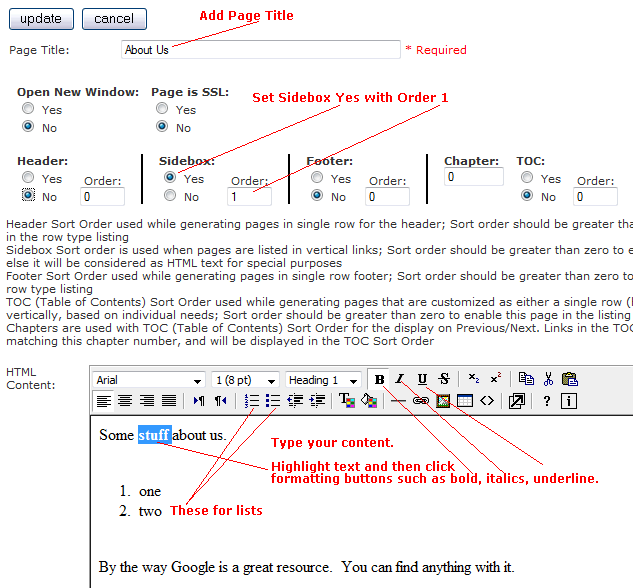Open the background fill color picker
The image size is (633, 588).
coord(369,401)
